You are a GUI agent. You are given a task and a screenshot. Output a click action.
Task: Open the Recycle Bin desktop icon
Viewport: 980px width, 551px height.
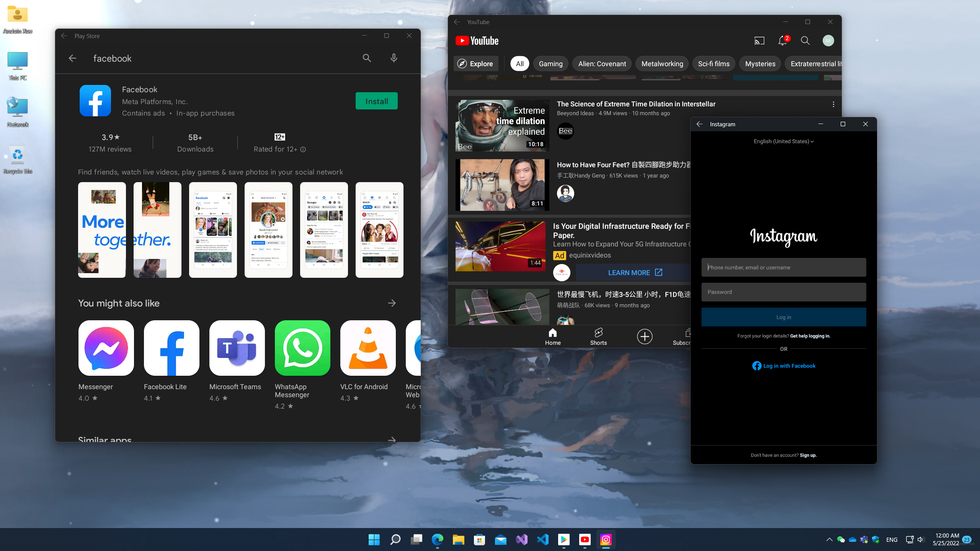pos(18,160)
